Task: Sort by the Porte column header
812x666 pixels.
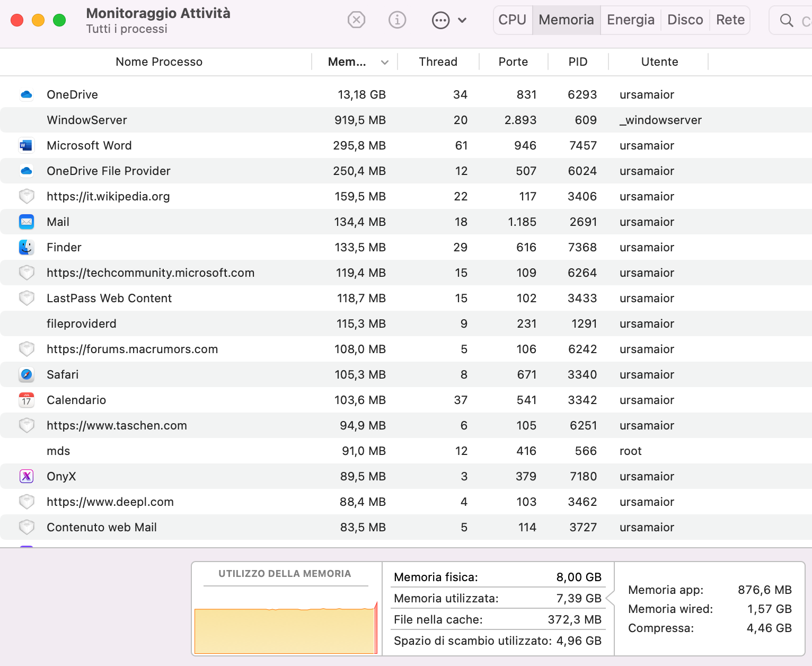Action: (x=513, y=62)
